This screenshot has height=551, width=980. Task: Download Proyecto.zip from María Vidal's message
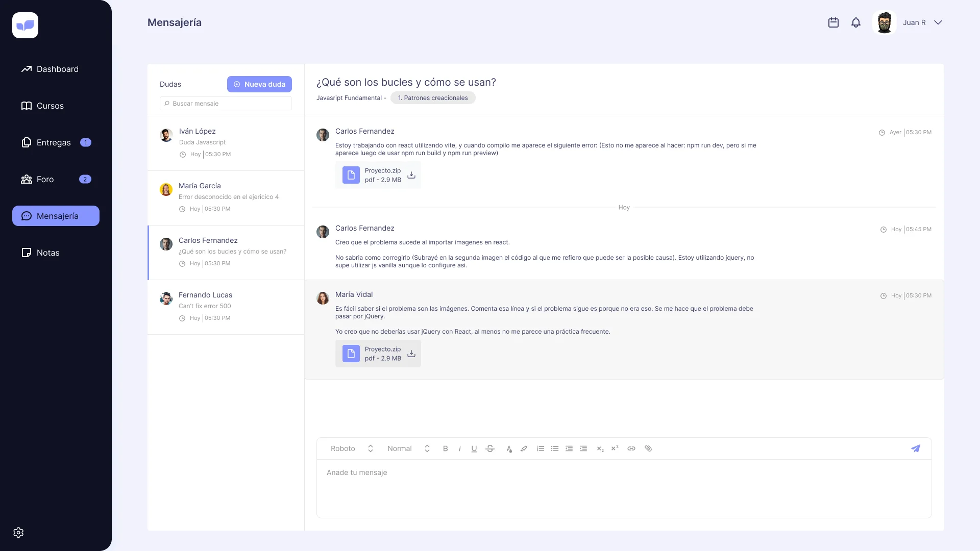(411, 354)
